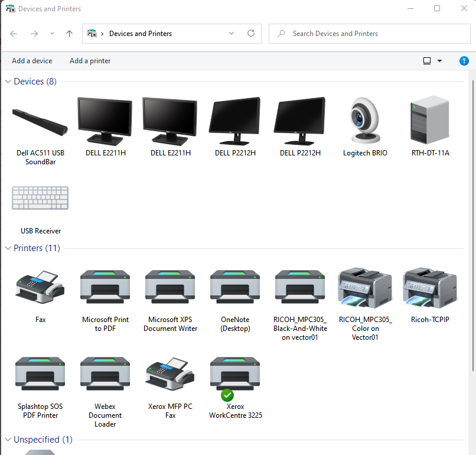Collapse the Printers (11) group
The height and width of the screenshot is (455, 476).
(8, 248)
